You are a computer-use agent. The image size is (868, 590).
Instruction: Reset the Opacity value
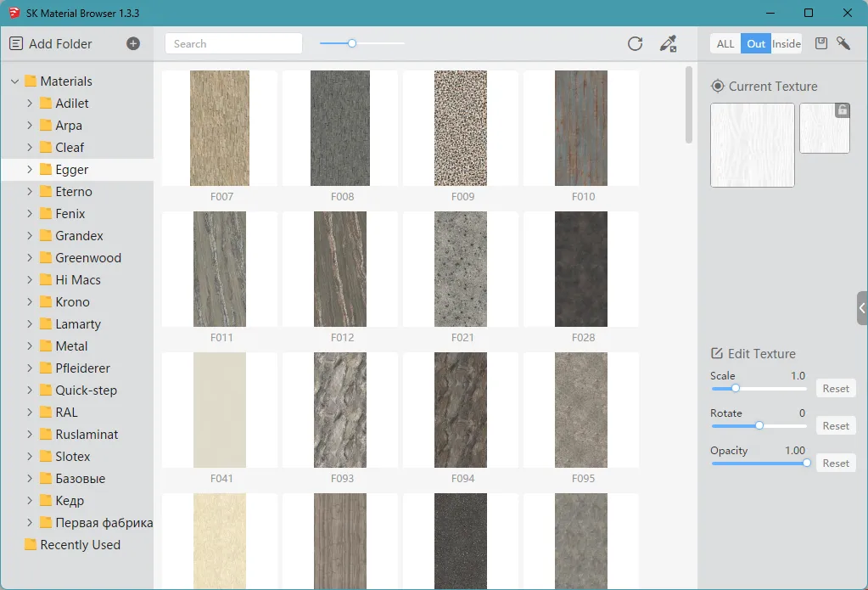tap(835, 464)
